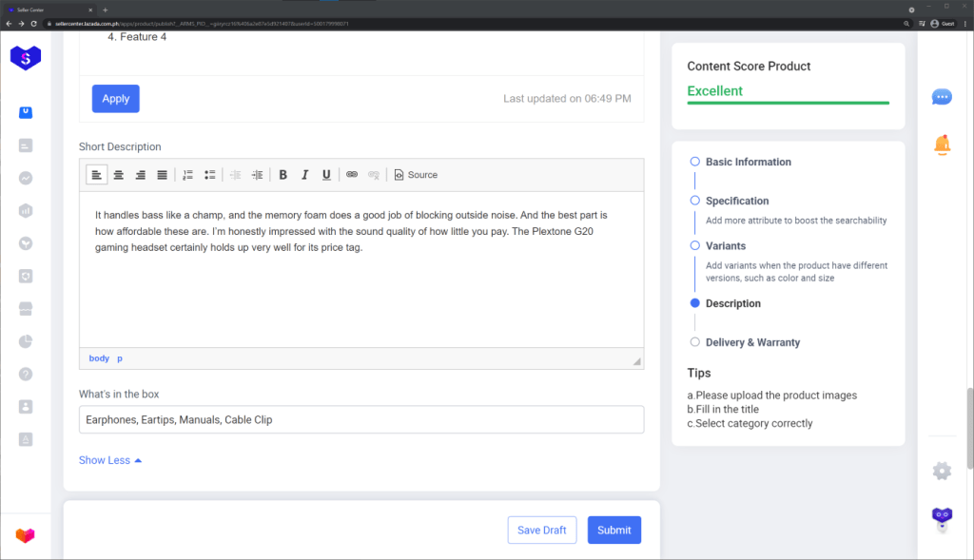Jump to the Specification section

[x=737, y=201]
